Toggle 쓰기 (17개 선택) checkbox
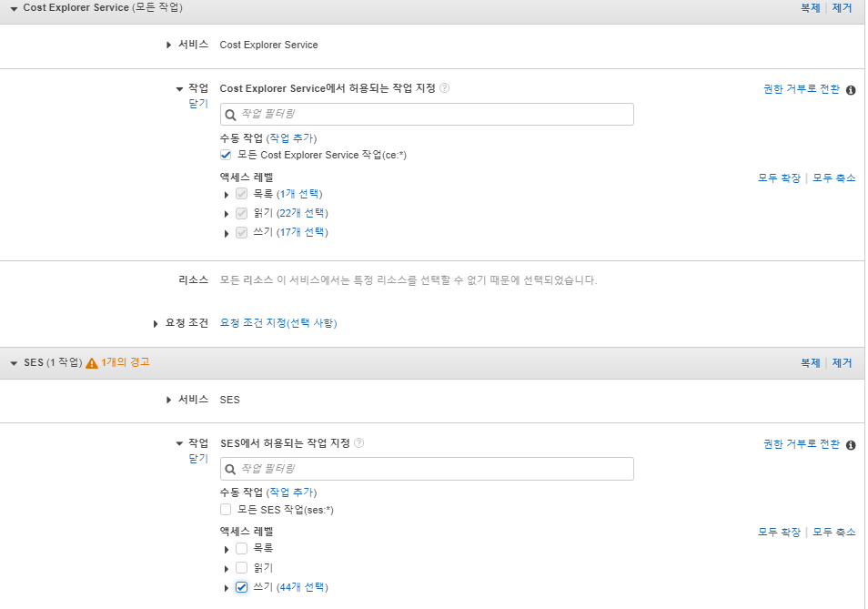This screenshot has width=868, height=609. (x=241, y=232)
